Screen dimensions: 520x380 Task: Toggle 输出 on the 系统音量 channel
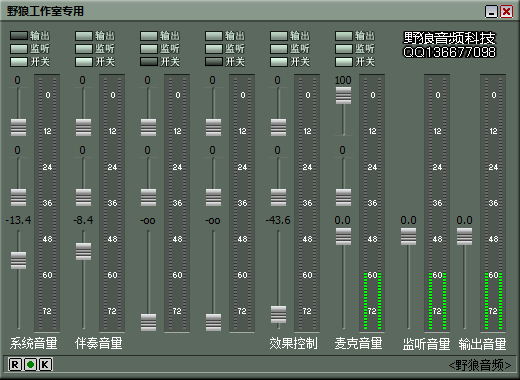pos(19,36)
